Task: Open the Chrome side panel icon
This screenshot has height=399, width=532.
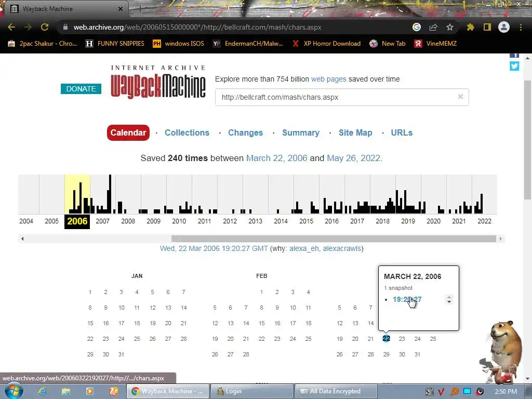Action: [487, 27]
